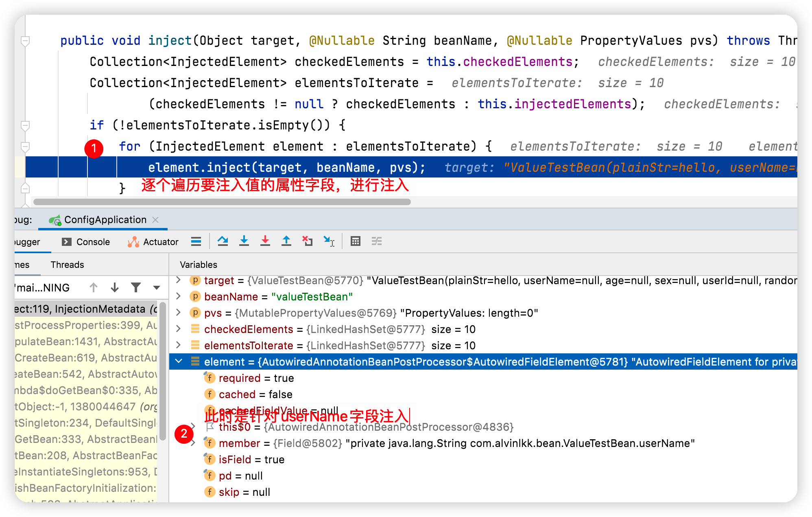Collapse the for loop code fold marker

click(x=25, y=146)
